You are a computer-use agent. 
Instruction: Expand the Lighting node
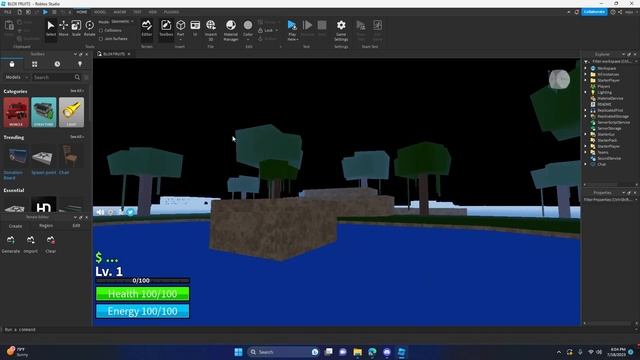(x=586, y=92)
